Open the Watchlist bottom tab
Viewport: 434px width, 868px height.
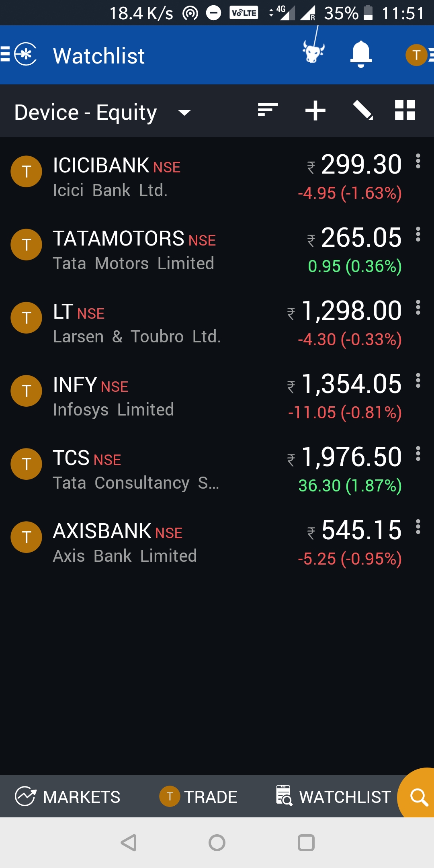(x=333, y=796)
